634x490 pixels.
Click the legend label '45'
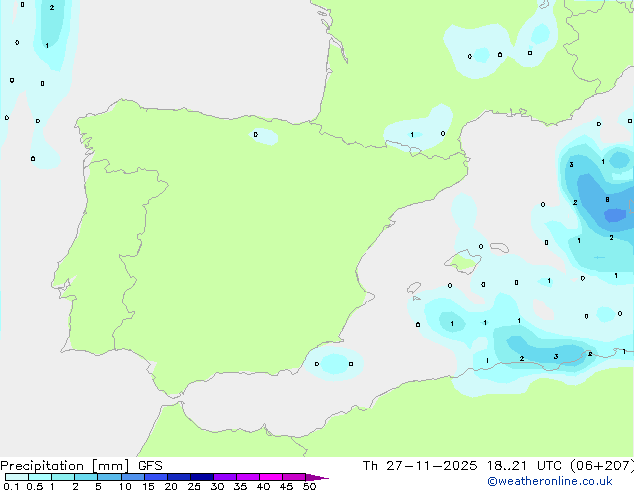(x=286, y=486)
